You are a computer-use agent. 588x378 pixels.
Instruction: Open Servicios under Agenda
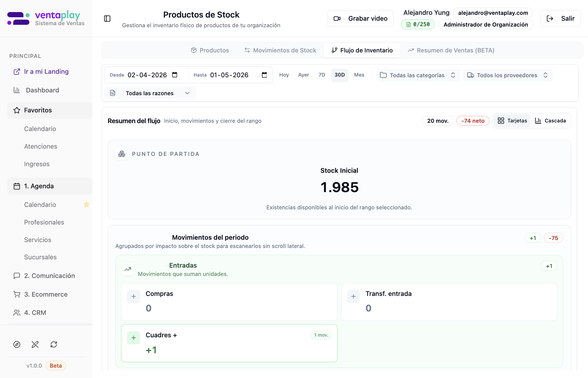(x=38, y=240)
